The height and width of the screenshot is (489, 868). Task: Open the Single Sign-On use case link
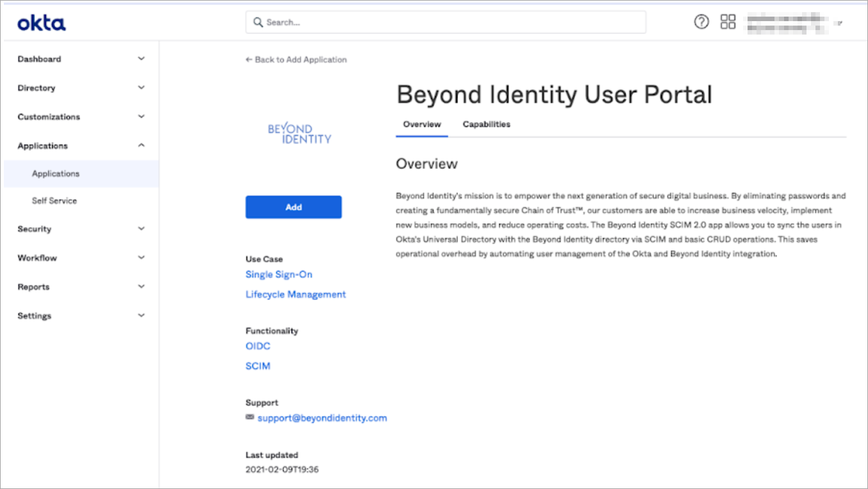(279, 274)
